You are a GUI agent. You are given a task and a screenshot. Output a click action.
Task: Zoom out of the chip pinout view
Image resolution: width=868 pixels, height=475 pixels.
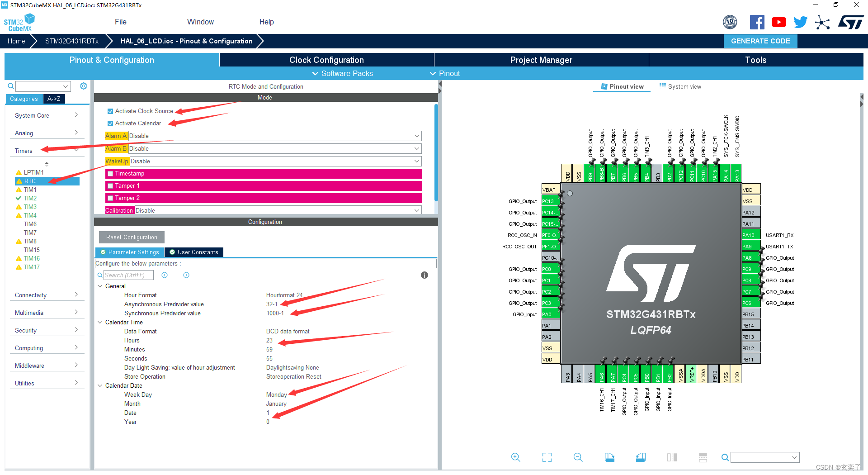[x=578, y=457]
